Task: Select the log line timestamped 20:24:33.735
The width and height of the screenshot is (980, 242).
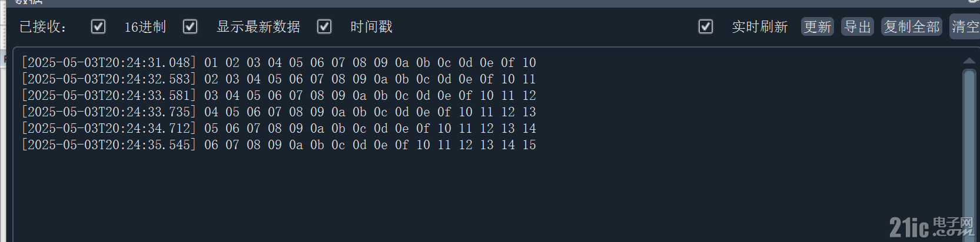Action: point(278,112)
